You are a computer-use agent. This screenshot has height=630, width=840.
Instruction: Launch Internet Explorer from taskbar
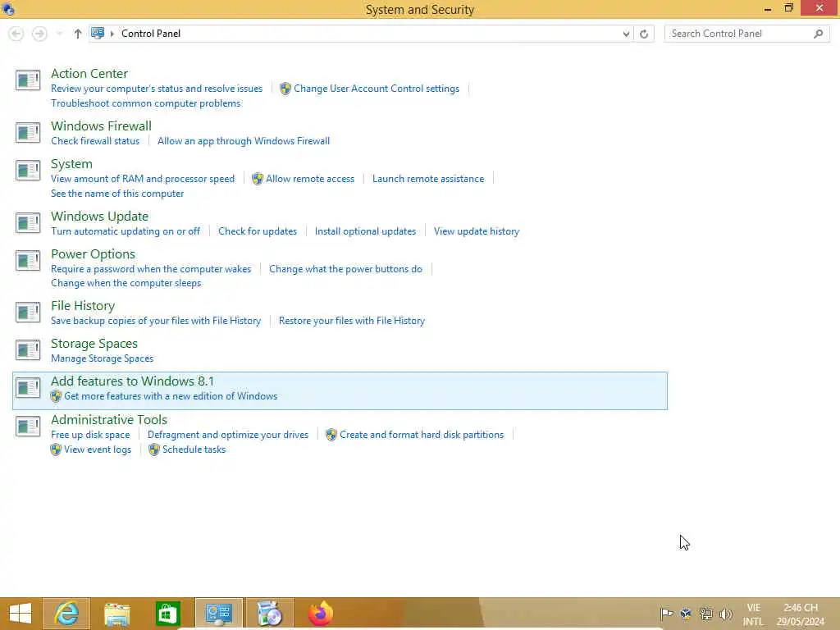click(x=66, y=614)
